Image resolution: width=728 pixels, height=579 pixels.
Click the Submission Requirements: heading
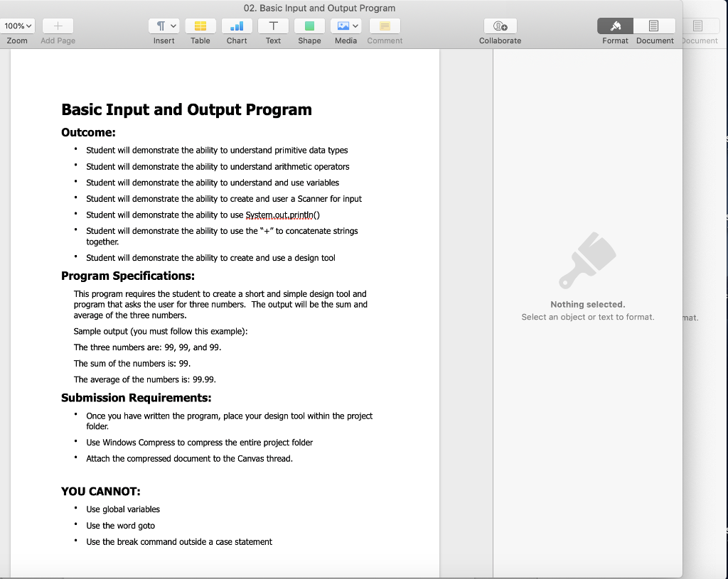(x=136, y=398)
